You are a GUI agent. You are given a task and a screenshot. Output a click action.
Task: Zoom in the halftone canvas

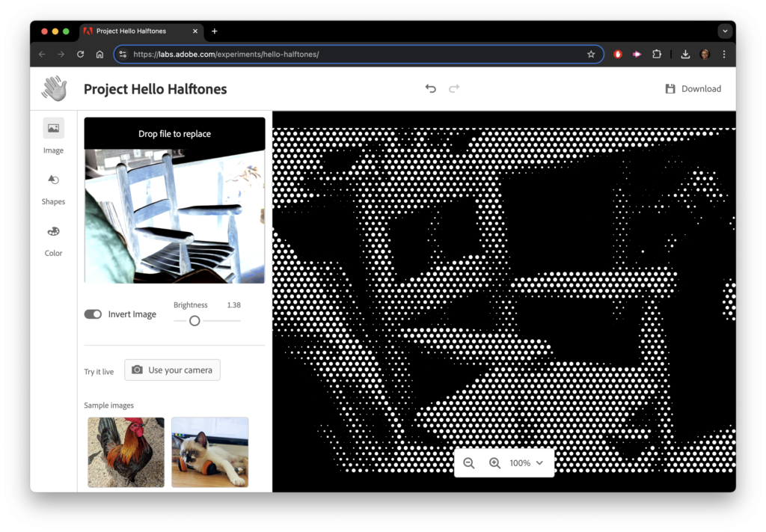click(x=494, y=462)
